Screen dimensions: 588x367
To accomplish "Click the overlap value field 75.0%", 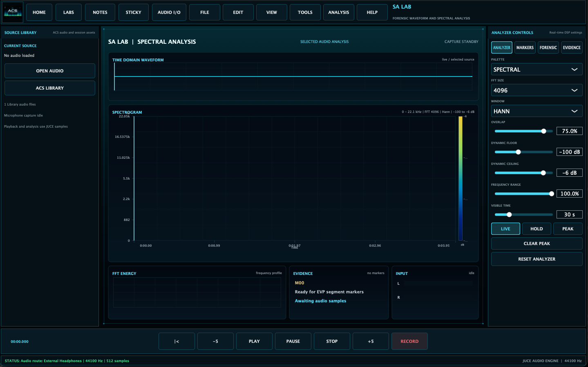I will tap(570, 131).
